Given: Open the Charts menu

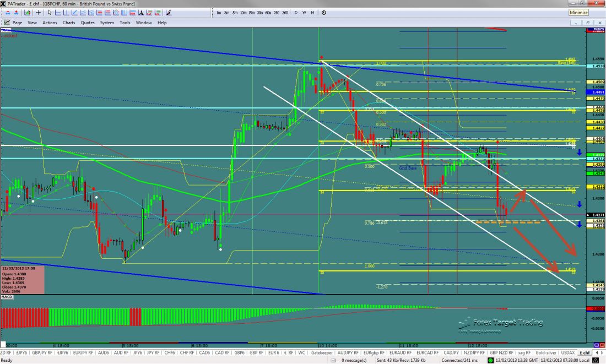Looking at the screenshot, I should (x=69, y=23).
